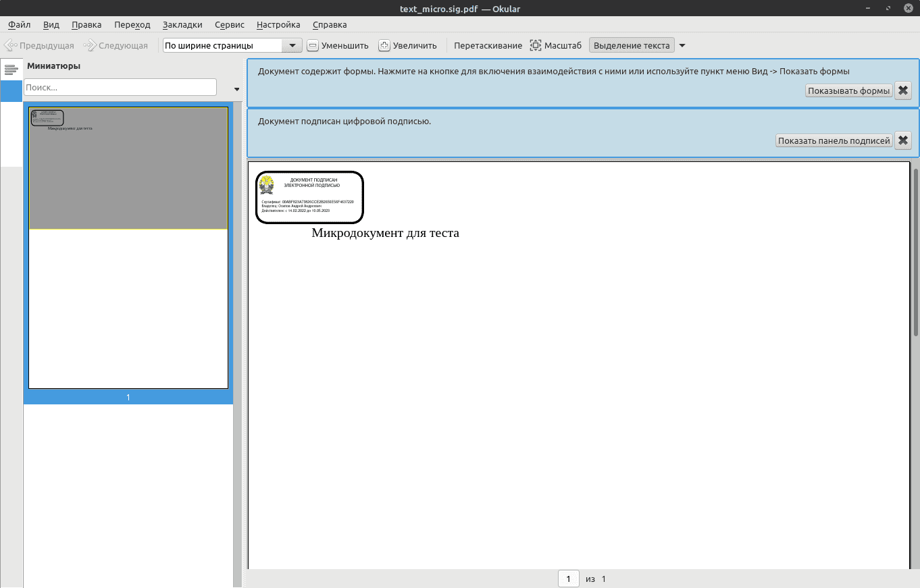
Task: Click the Увеличить zoom in icon
Action: tap(384, 45)
